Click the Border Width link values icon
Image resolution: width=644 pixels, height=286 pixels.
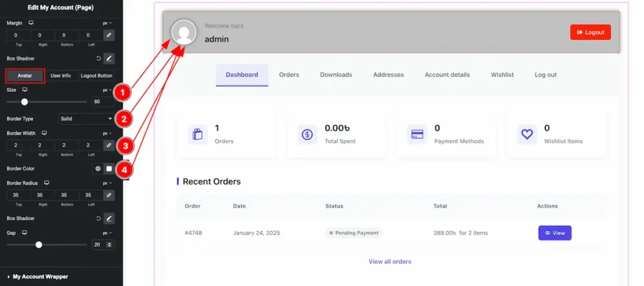[109, 145]
